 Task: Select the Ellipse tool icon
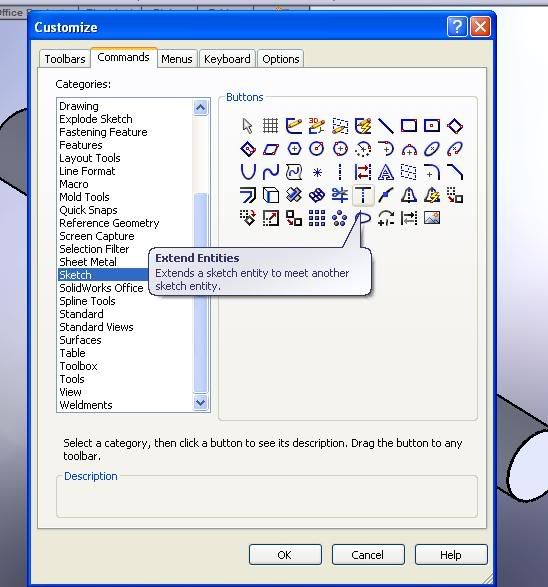point(432,149)
